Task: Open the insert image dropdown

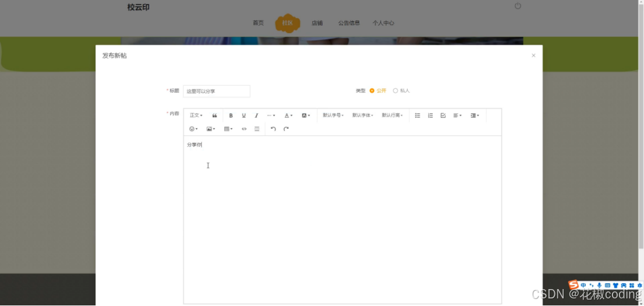Action: click(211, 129)
